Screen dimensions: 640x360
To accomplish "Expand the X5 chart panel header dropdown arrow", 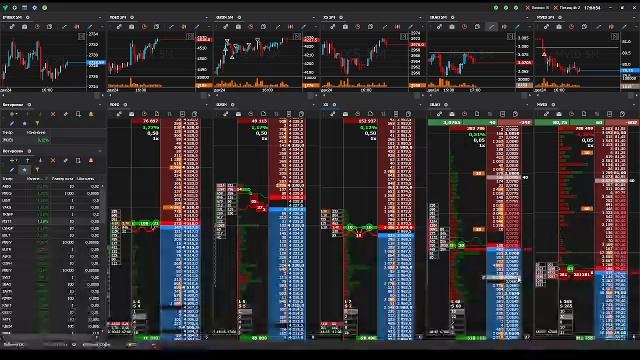I will tap(421, 18).
